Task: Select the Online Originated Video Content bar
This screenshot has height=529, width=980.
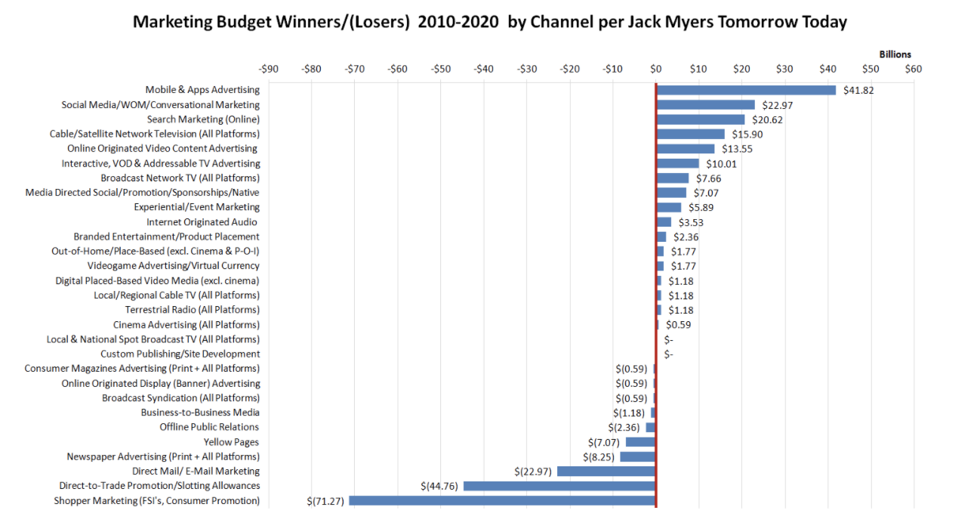Action: pos(686,149)
